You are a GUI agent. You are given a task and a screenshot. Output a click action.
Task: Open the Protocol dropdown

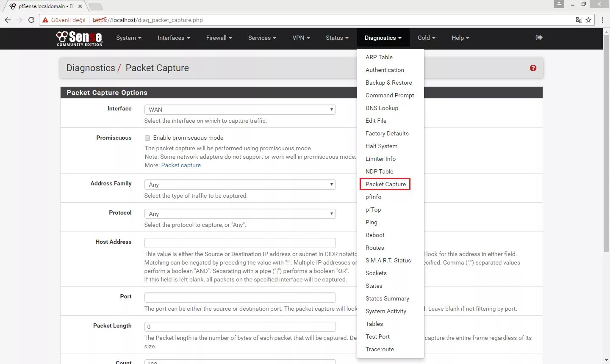240,214
